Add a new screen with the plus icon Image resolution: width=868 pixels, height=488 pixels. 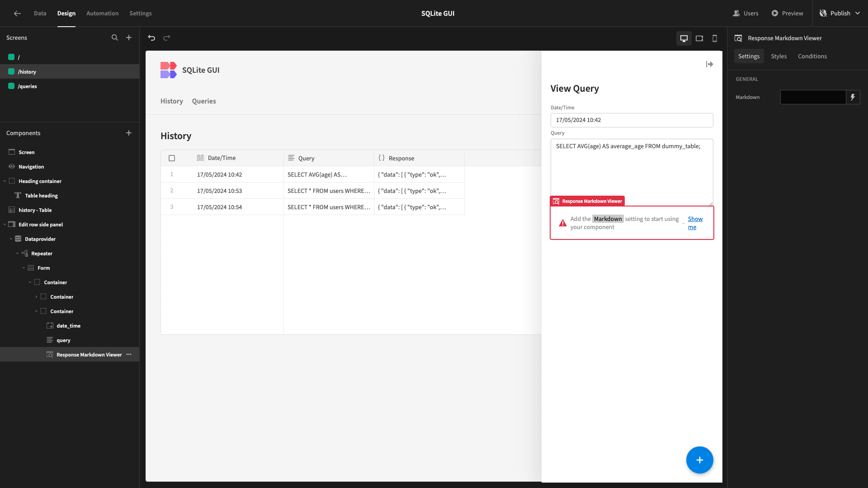pyautogui.click(x=129, y=38)
